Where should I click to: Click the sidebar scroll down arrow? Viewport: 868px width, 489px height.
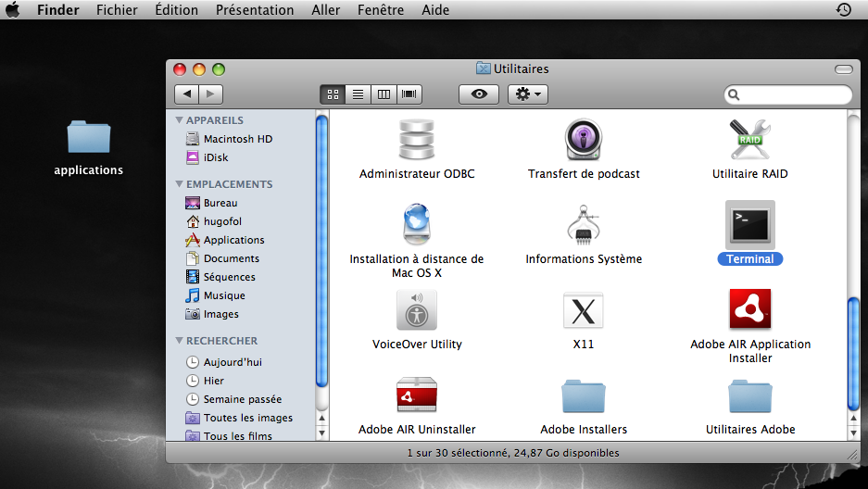point(321,433)
